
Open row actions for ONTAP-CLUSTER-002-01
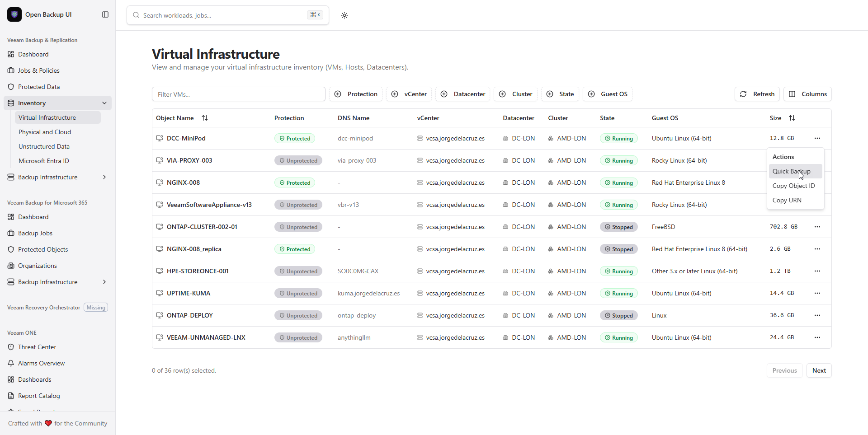coord(817,227)
